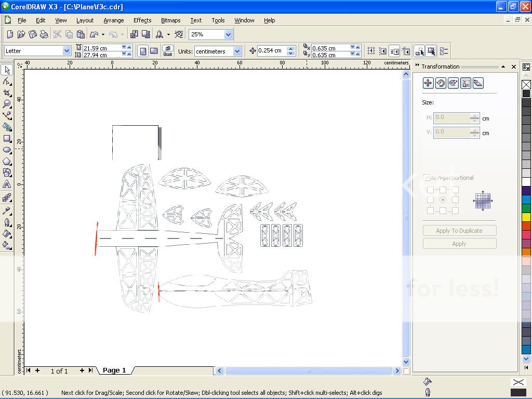This screenshot has height=399, width=532.
Task: Click the Print toolbar icon
Action: (44, 34)
